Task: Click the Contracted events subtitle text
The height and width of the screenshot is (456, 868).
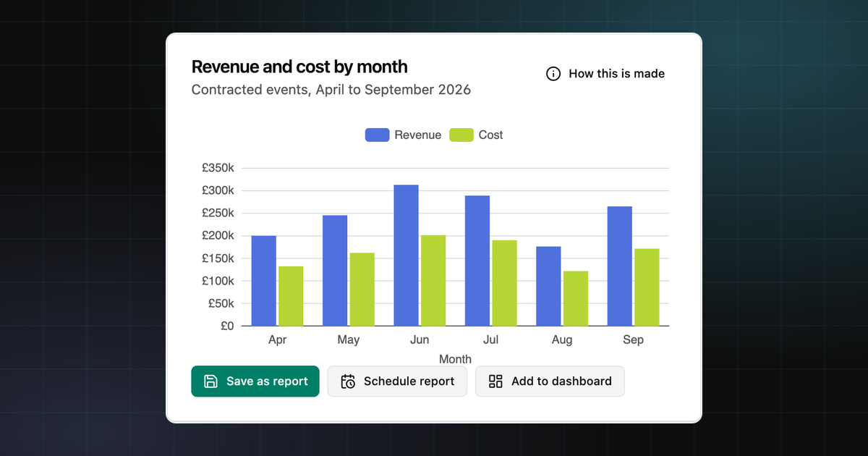Action: [x=331, y=90]
